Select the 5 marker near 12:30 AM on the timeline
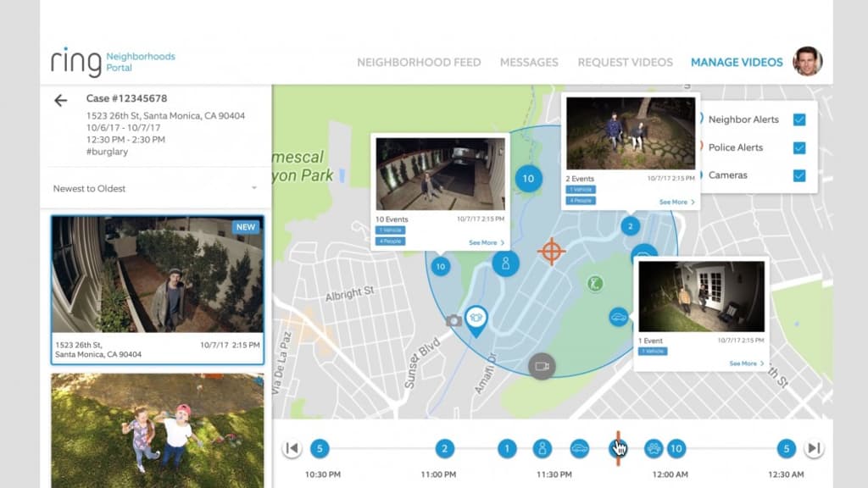The width and height of the screenshot is (868, 488). [786, 448]
